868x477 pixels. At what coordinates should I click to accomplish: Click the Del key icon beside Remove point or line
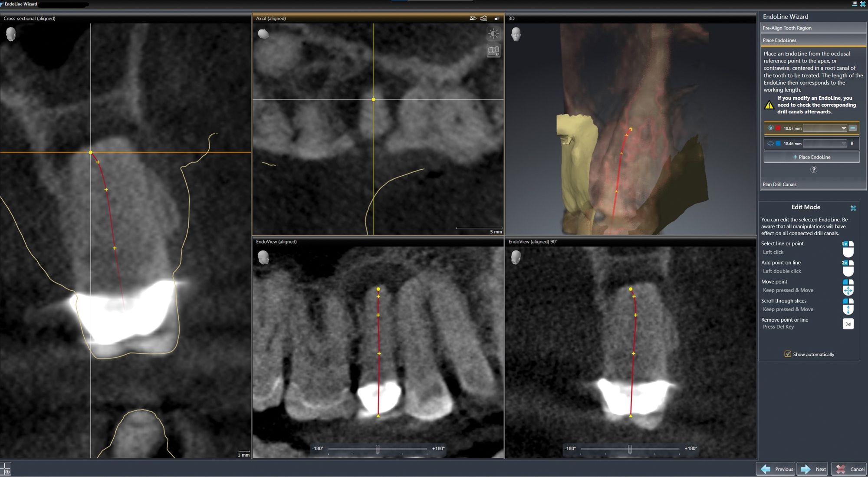coord(848,324)
